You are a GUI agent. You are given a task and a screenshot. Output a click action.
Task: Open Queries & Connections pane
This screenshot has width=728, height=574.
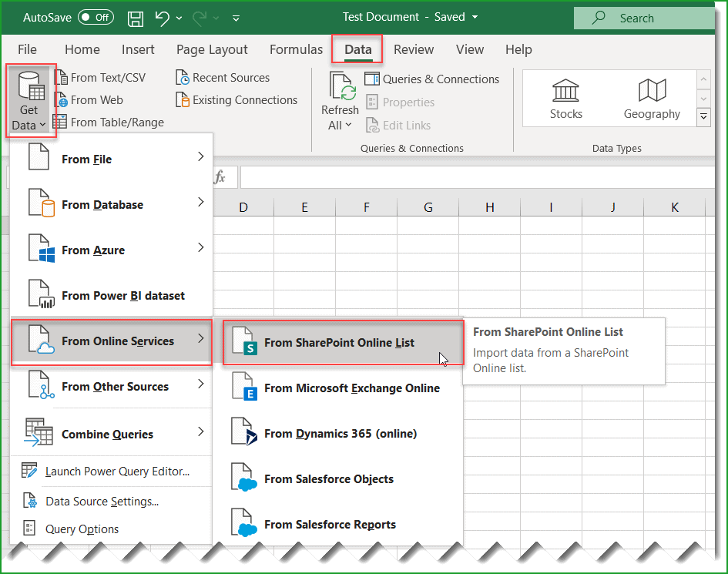point(431,79)
